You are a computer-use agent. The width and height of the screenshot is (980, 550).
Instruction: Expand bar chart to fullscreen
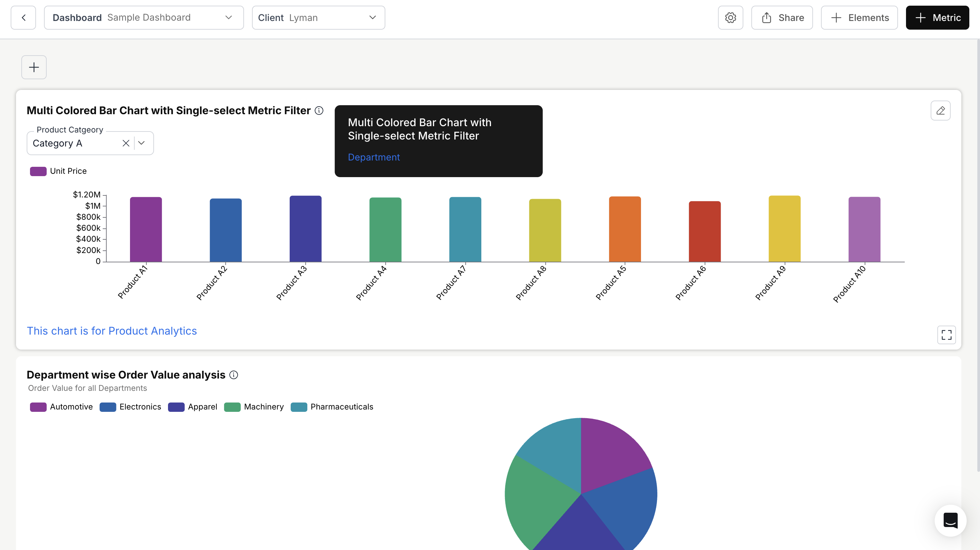point(946,335)
